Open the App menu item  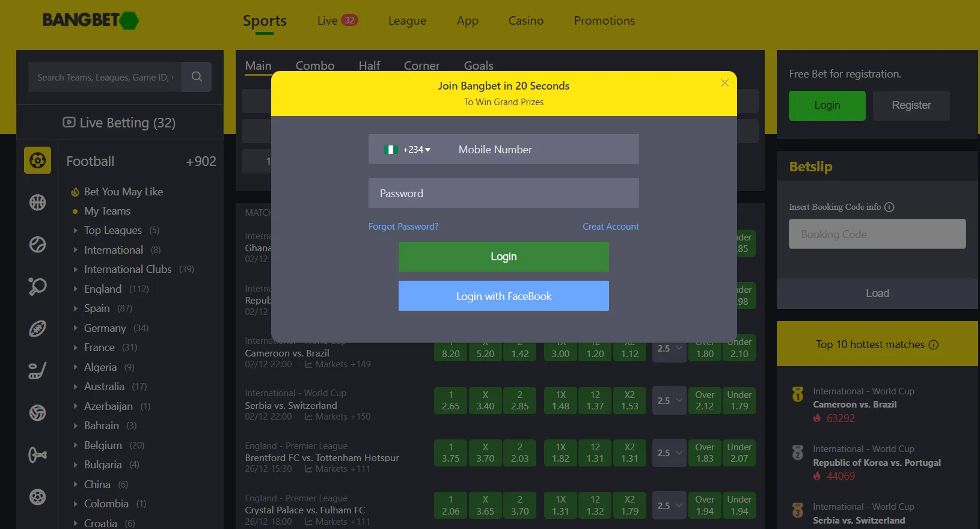pyautogui.click(x=467, y=20)
